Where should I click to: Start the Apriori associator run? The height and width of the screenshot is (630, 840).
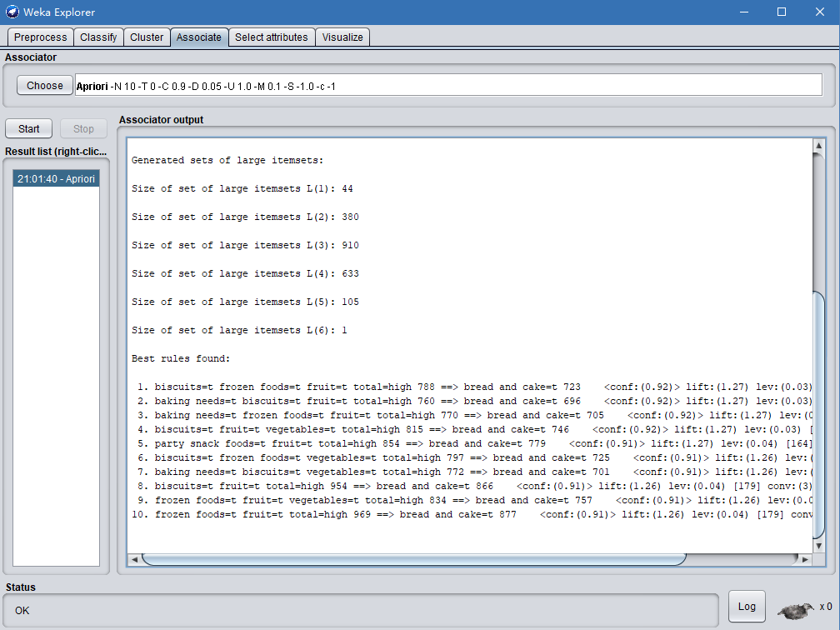tap(29, 129)
